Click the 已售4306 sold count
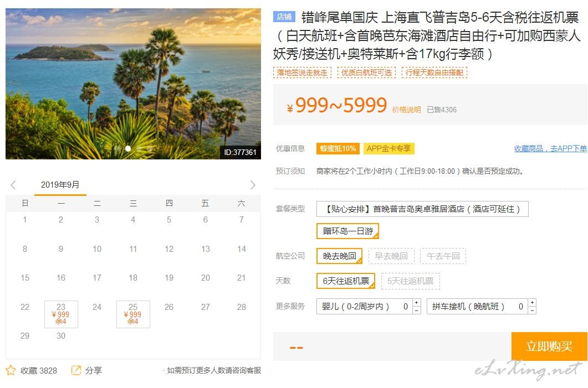This screenshot has width=588, height=388. point(442,110)
